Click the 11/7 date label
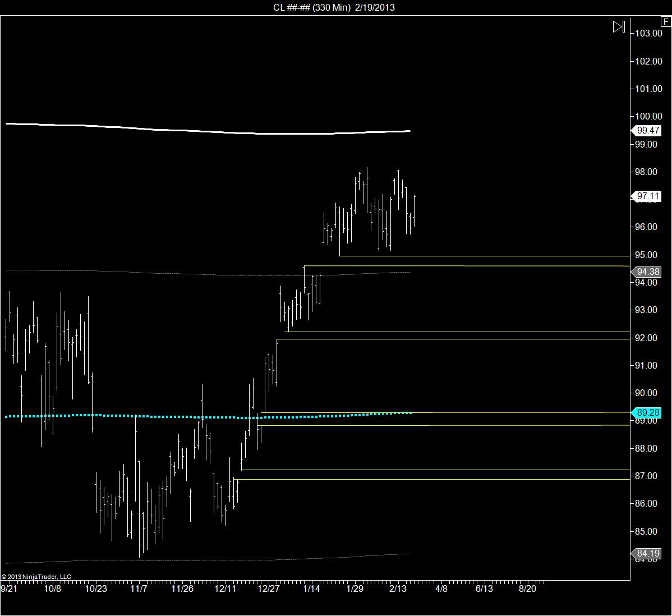672x616 pixels. (139, 589)
